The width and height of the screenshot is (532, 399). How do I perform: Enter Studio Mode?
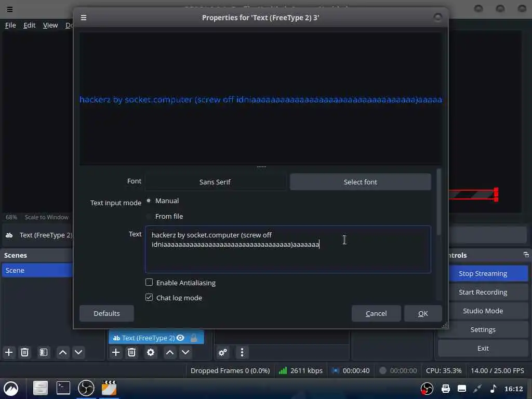click(483, 311)
